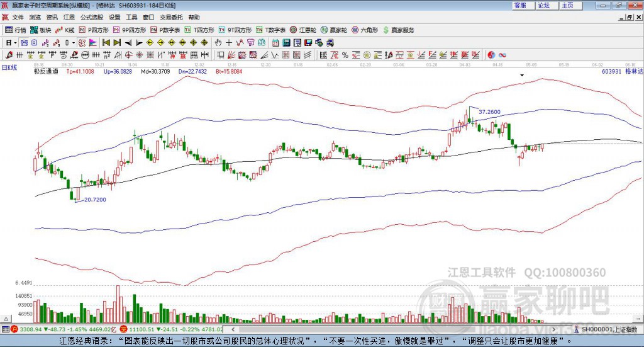Click the percent % tool icon
The height and width of the screenshot is (347, 644).
pyautogui.click(x=345, y=55)
